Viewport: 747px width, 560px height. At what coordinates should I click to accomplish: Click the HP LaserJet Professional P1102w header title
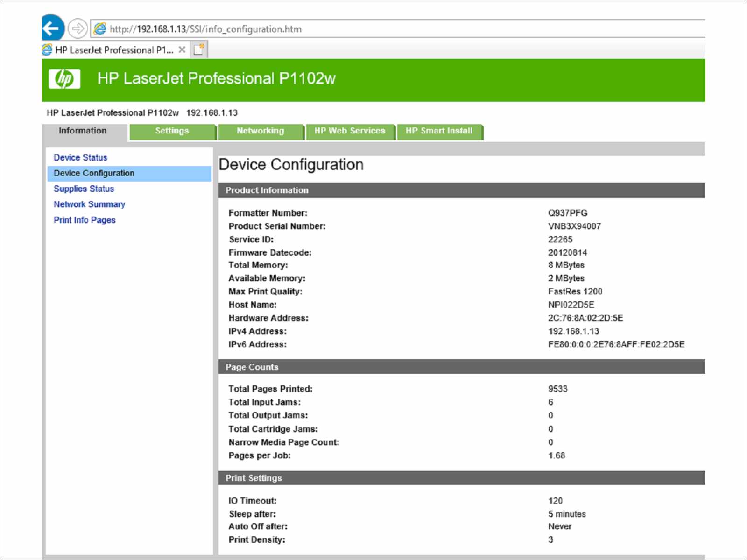pos(217,78)
